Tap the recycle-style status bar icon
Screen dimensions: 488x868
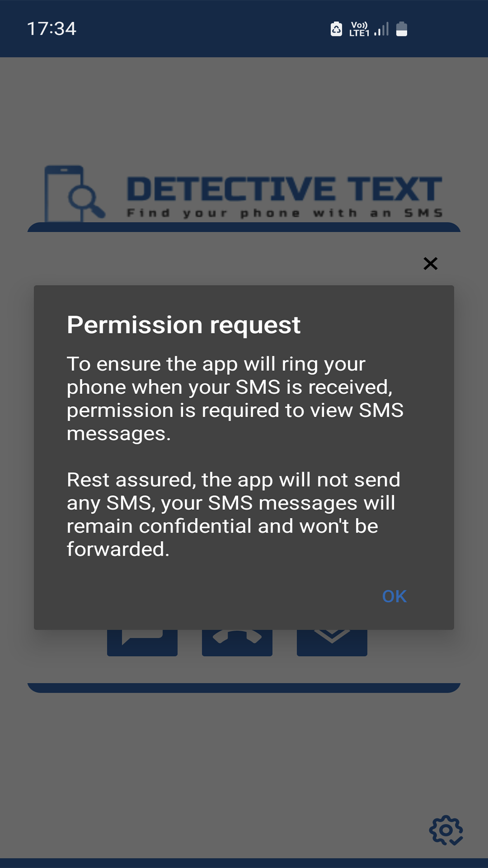(x=337, y=29)
